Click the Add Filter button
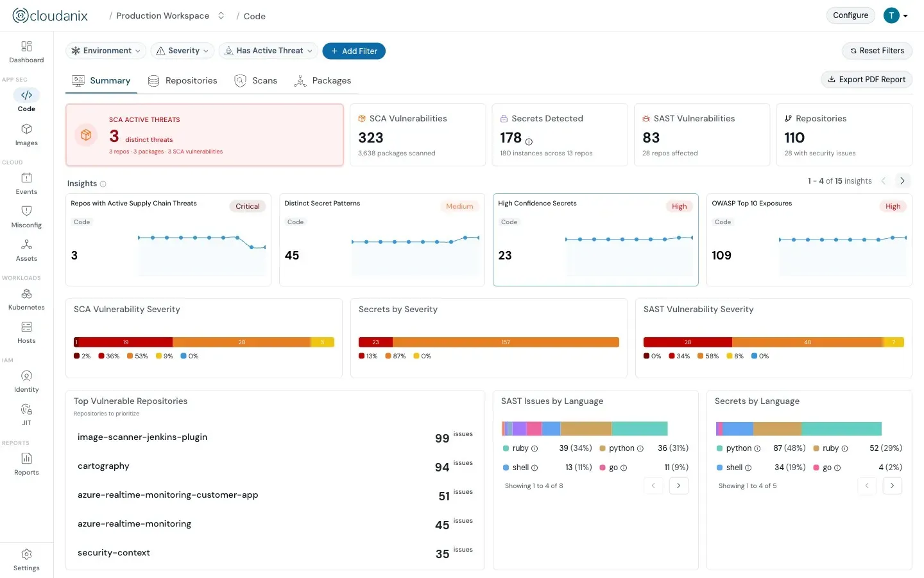 pyautogui.click(x=354, y=51)
